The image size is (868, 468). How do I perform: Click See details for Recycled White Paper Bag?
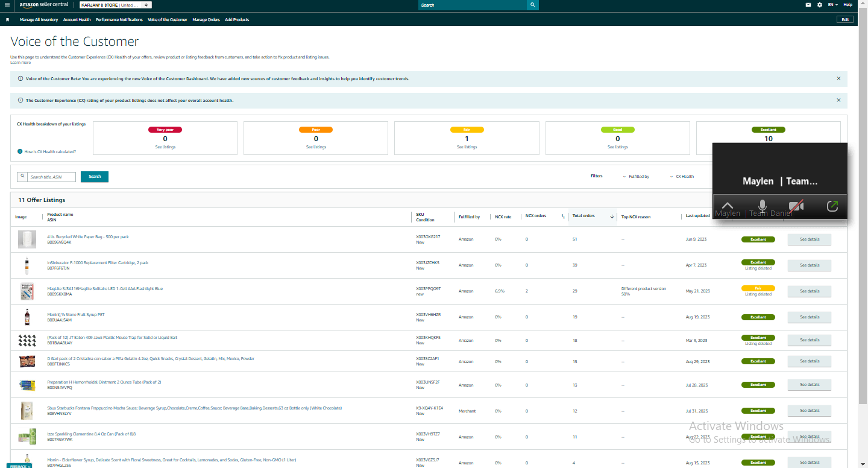pyautogui.click(x=810, y=239)
